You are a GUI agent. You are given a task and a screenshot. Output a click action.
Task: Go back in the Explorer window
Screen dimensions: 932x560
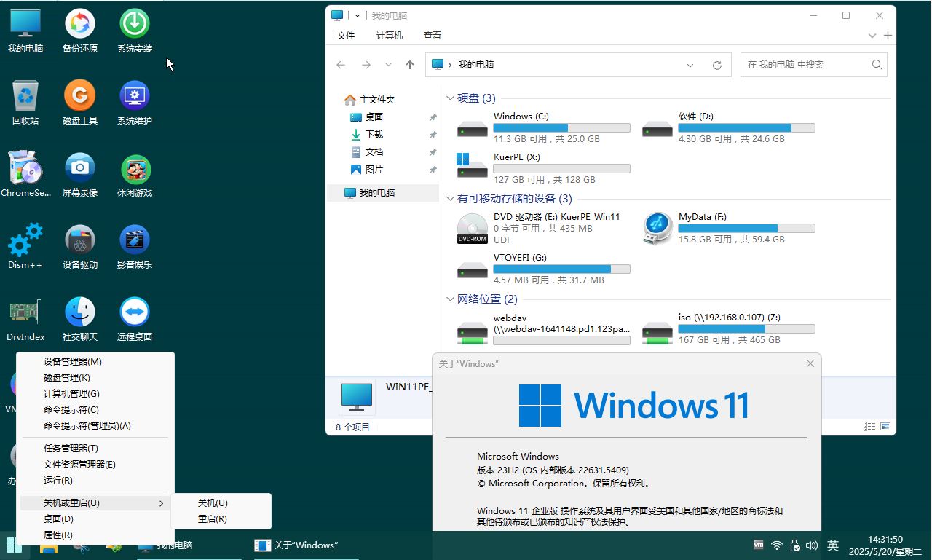tap(341, 65)
